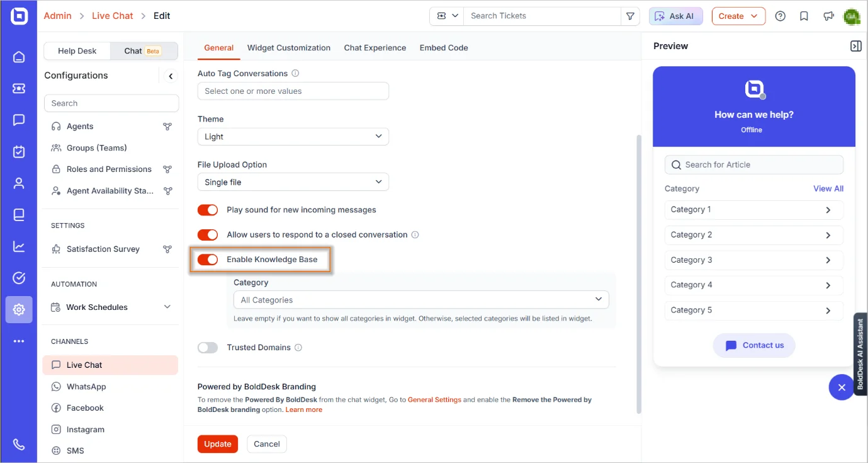Viewport: 868px width, 463px height.
Task: Click the vertical scrollbar of settings form
Action: (x=639, y=274)
